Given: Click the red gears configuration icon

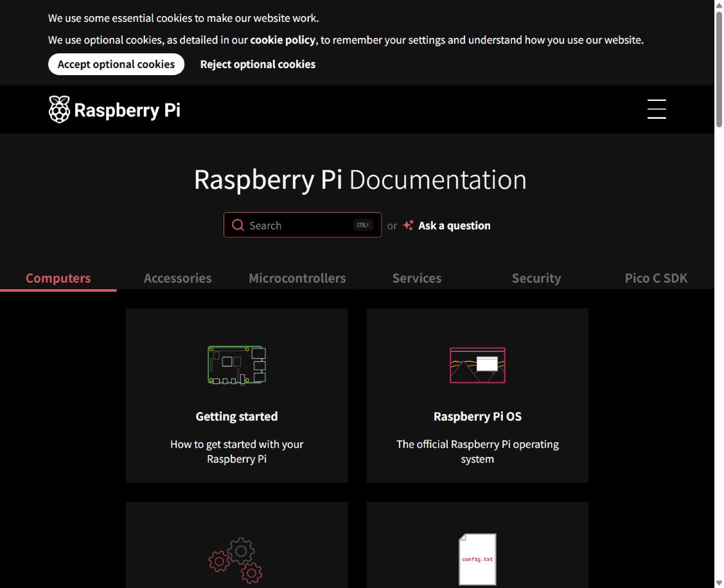Looking at the screenshot, I should (236, 560).
